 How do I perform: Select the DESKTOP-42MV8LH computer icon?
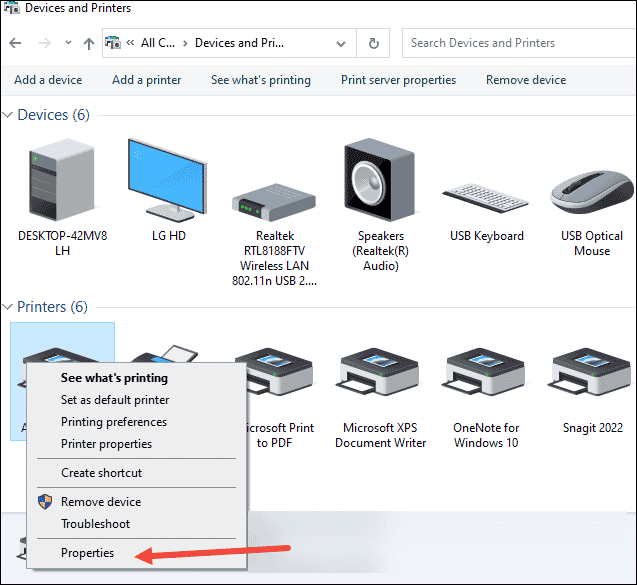62,180
